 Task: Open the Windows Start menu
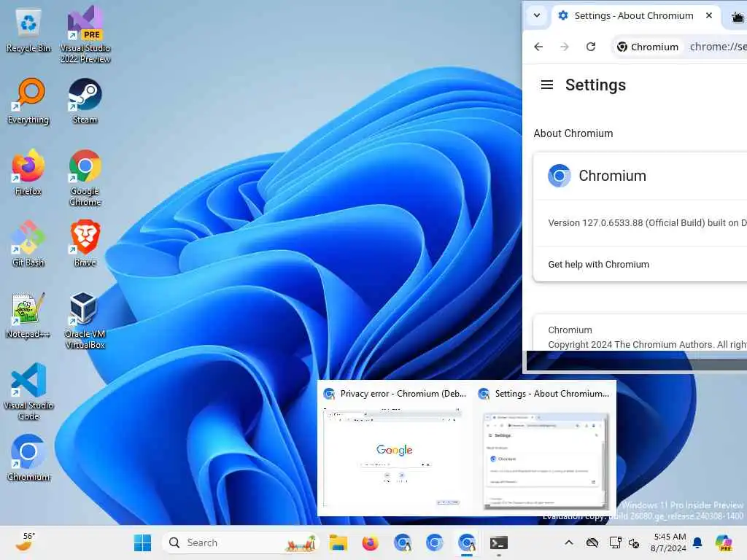click(142, 542)
